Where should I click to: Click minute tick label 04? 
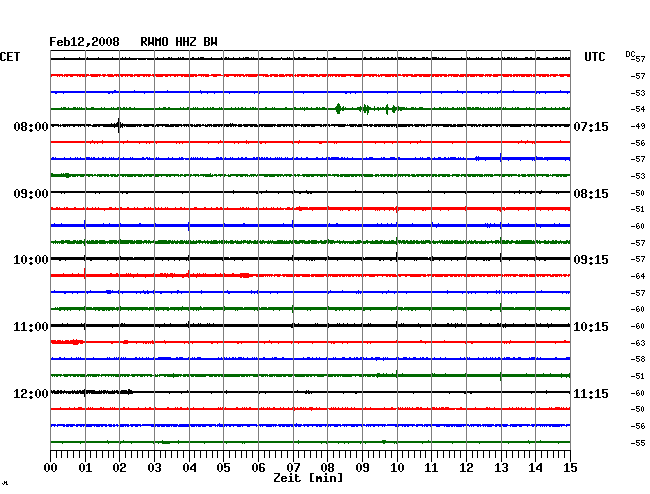point(189,468)
